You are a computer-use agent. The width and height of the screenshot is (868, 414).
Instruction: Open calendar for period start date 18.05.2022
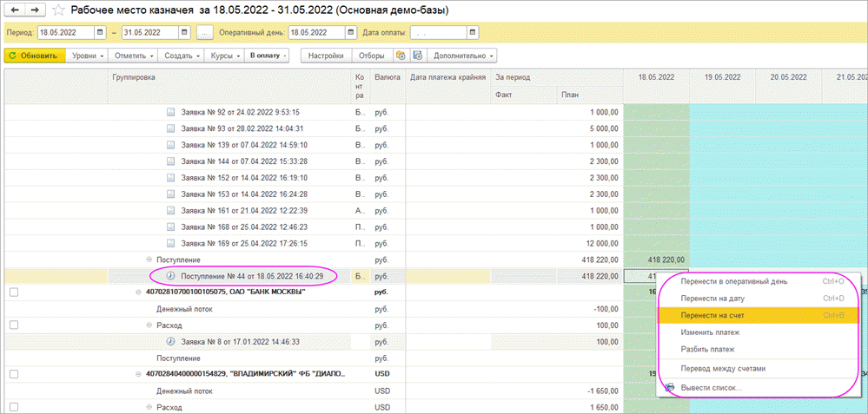tap(101, 33)
